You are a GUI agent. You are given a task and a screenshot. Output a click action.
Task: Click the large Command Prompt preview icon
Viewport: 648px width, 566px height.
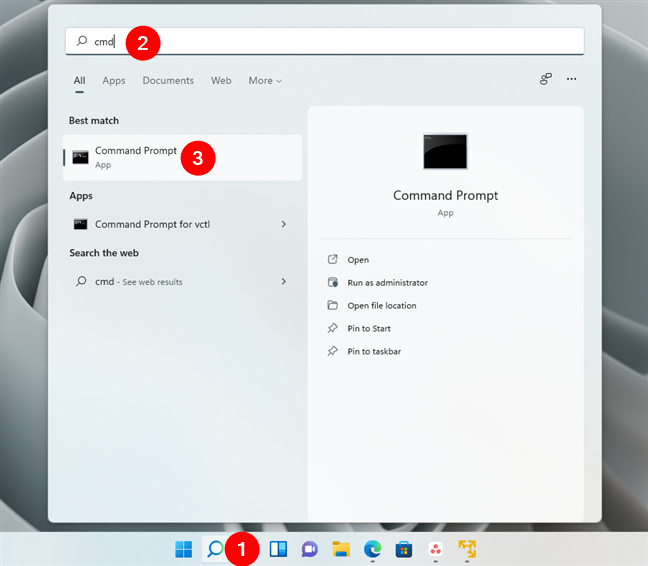pyautogui.click(x=445, y=152)
